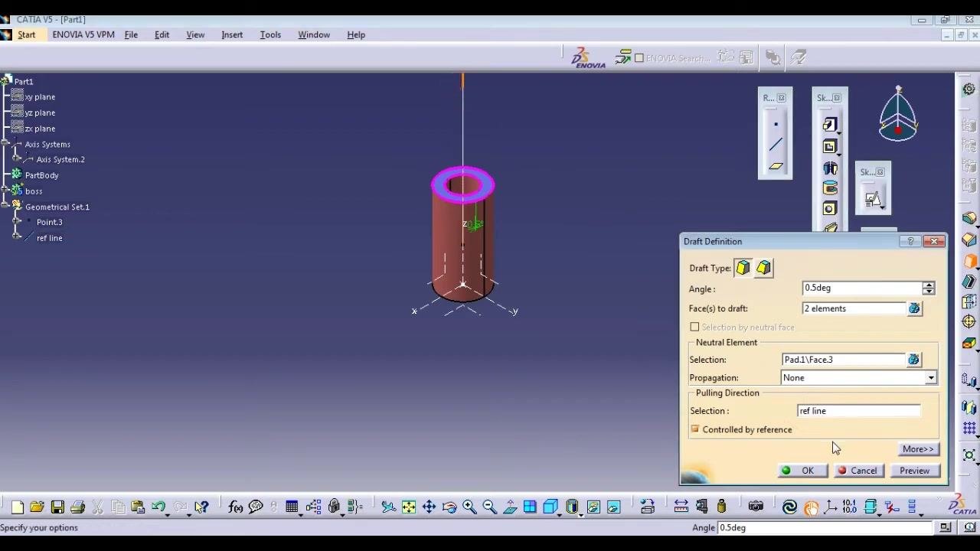This screenshot has height=551, width=980.
Task: Select Point.3 in the specification tree
Action: (50, 222)
